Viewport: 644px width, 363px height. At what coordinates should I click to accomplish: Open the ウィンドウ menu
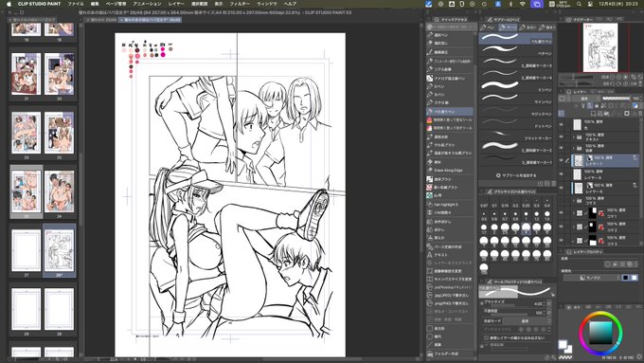coord(266,4)
